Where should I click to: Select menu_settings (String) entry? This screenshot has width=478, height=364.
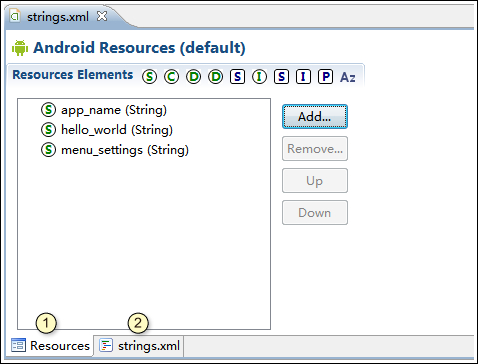point(115,150)
